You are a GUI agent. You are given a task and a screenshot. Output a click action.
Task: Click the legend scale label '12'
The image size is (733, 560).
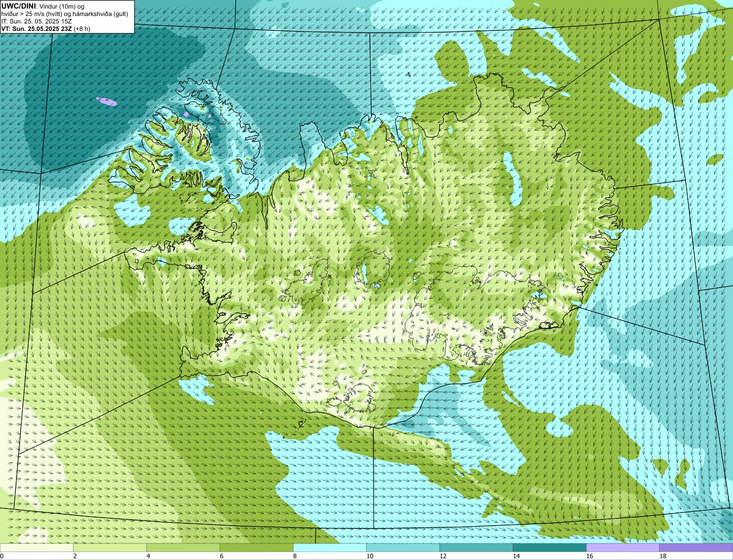443,556
